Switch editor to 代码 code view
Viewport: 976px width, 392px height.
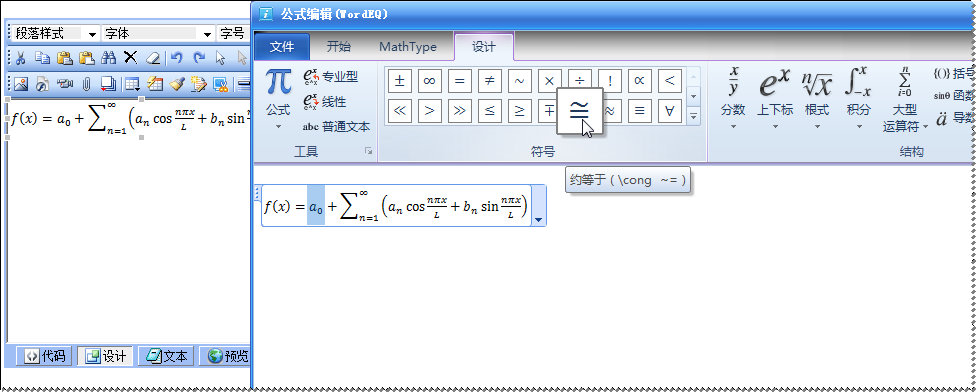coord(44,356)
